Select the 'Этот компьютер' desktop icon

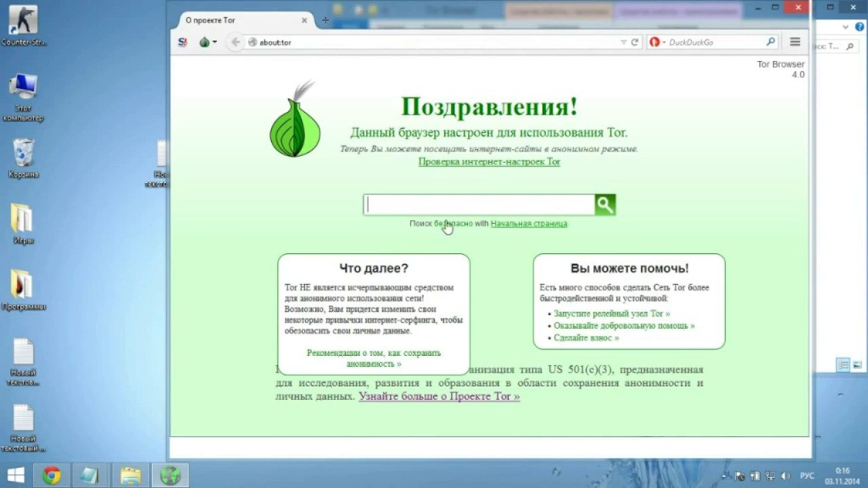[x=23, y=98]
